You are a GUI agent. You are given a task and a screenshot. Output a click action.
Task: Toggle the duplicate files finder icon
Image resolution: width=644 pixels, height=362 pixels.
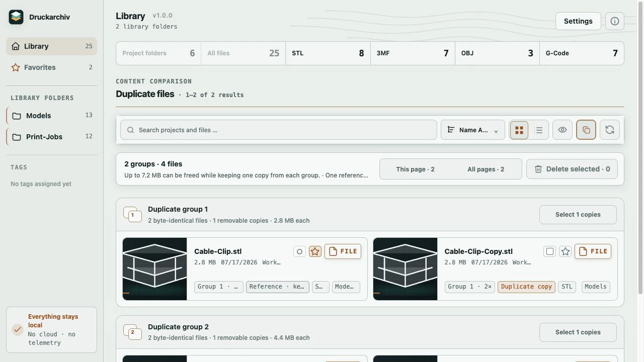pos(586,130)
